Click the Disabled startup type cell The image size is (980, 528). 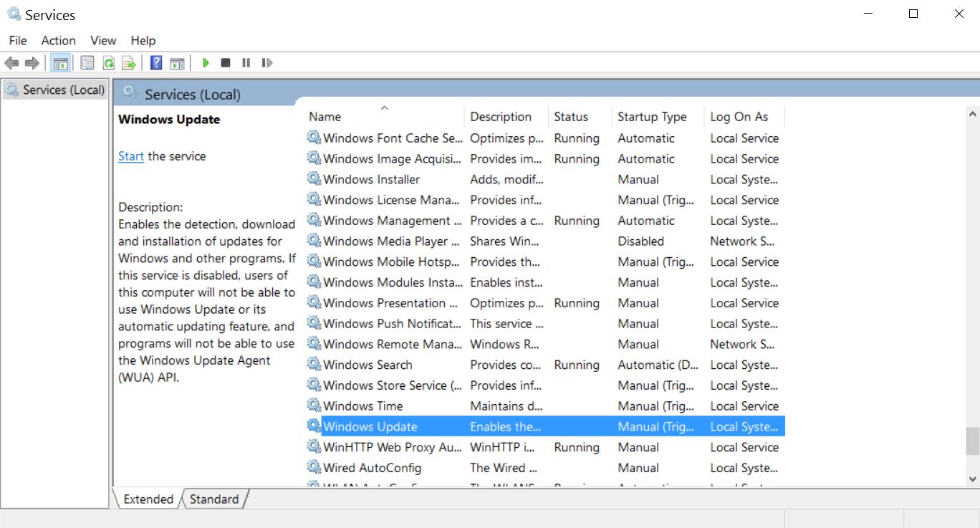point(641,241)
